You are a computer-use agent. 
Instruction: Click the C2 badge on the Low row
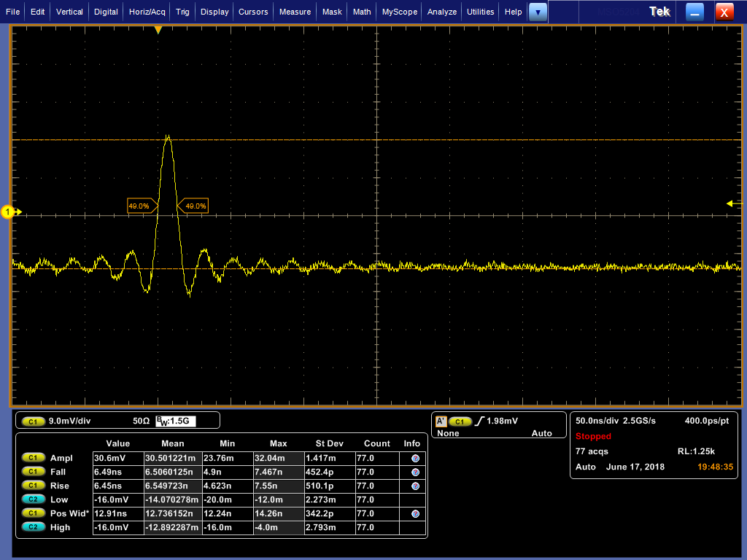tap(34, 500)
